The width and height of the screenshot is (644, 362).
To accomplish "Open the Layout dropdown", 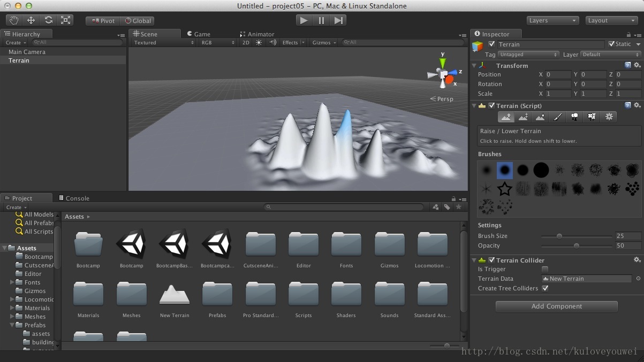I will pos(611,20).
